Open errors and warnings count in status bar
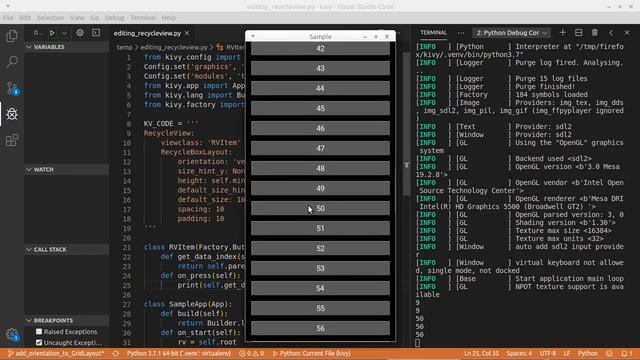The height and width of the screenshot is (360, 640). pos(251,353)
